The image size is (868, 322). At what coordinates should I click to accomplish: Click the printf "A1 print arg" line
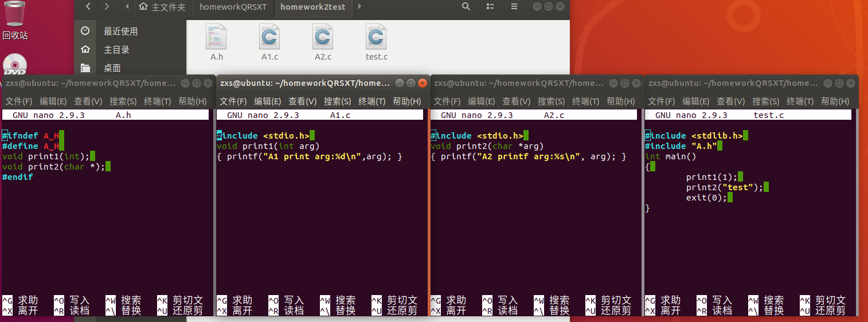click(310, 156)
